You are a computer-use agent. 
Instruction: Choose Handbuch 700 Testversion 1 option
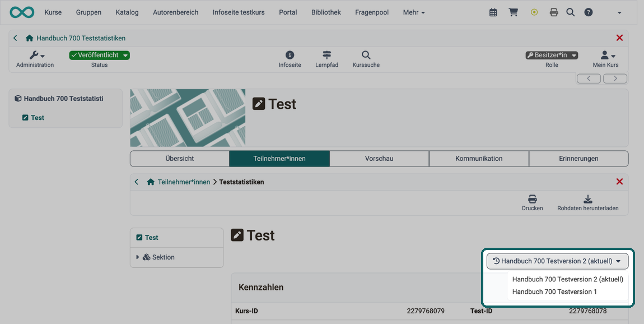click(554, 291)
